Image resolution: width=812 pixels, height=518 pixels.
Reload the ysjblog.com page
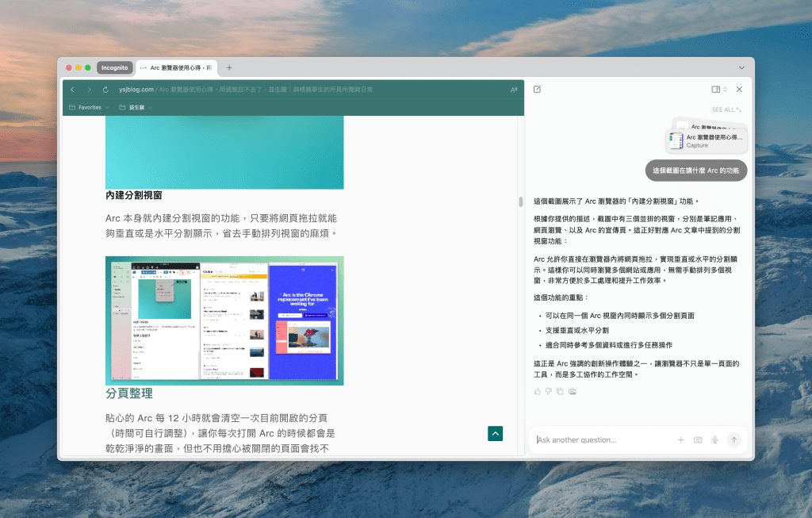[105, 90]
